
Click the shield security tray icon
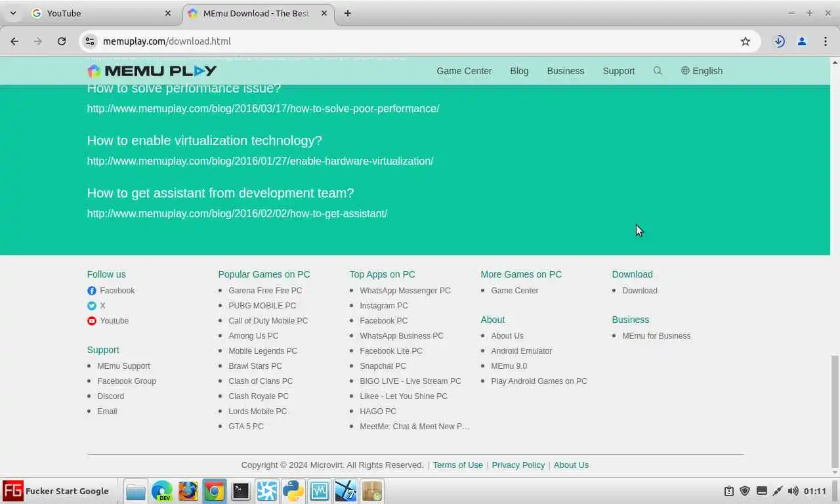pos(745,491)
